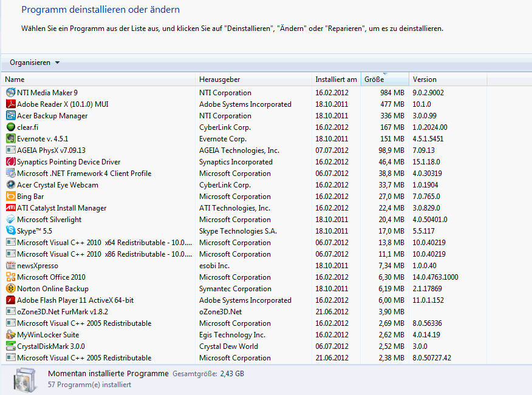Sort by the Herausgeber column header
The width and height of the screenshot is (532, 395).
click(x=253, y=79)
